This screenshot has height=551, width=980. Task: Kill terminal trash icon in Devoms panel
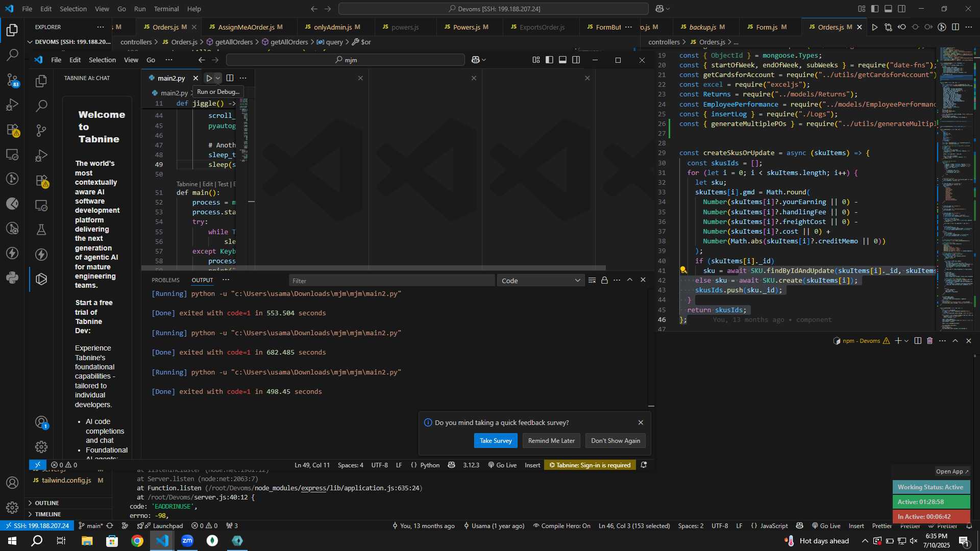click(930, 341)
